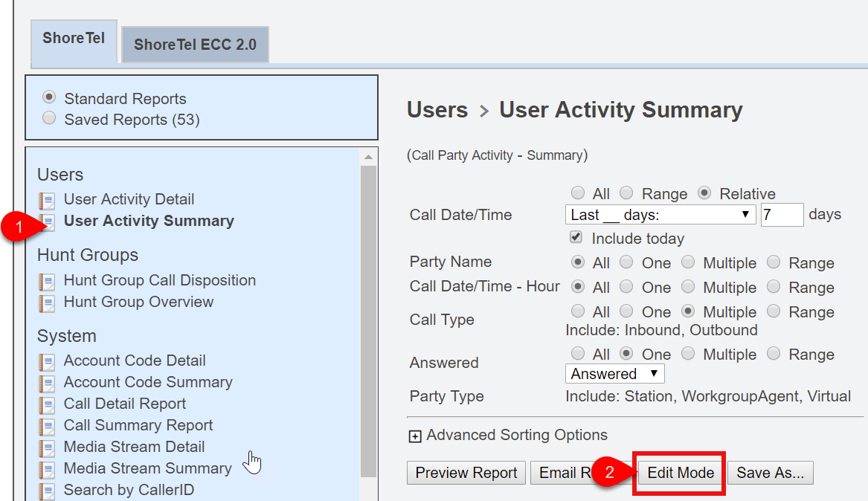Viewport: 868px width, 501px height.
Task: Click the Call Detail Report icon
Action: [x=47, y=404]
